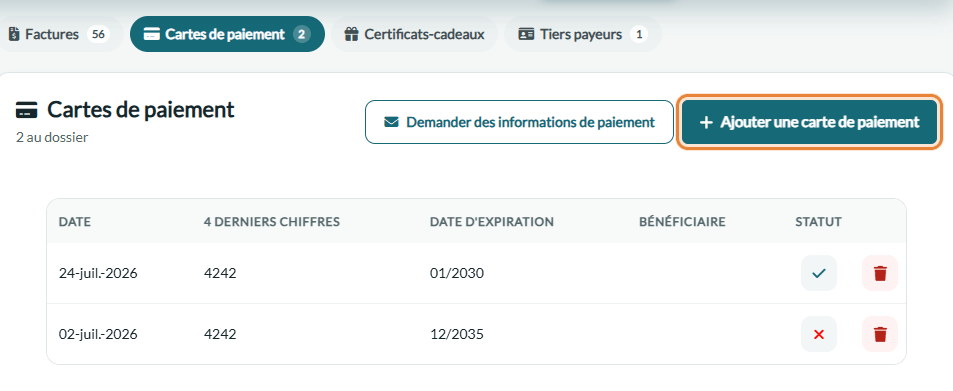The image size is (953, 391).
Task: Select the date 02-juil.-2026
Action: (x=98, y=334)
